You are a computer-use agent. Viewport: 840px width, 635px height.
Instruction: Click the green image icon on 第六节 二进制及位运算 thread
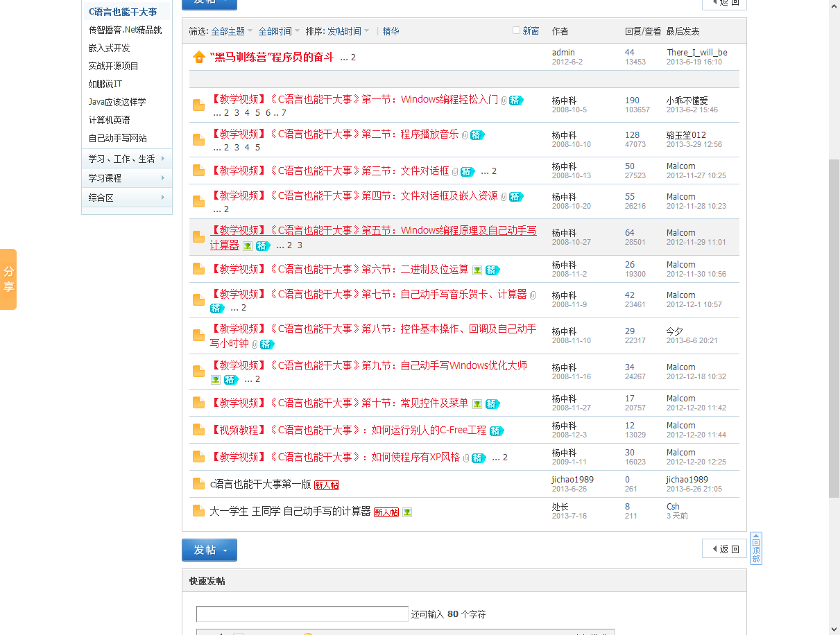click(x=477, y=270)
